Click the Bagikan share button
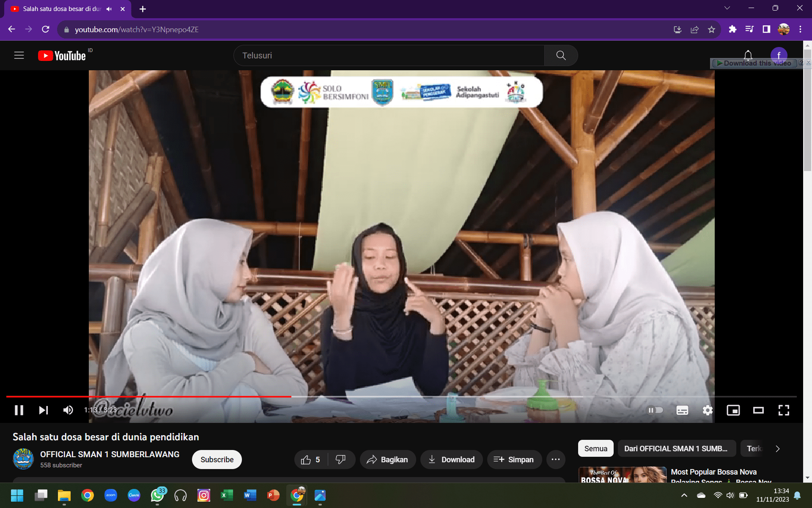 pos(387,460)
